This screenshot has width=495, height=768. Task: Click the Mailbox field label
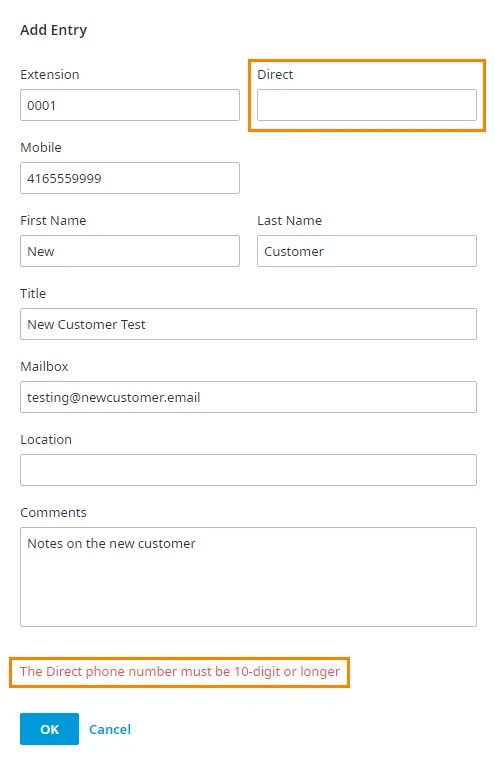44,366
